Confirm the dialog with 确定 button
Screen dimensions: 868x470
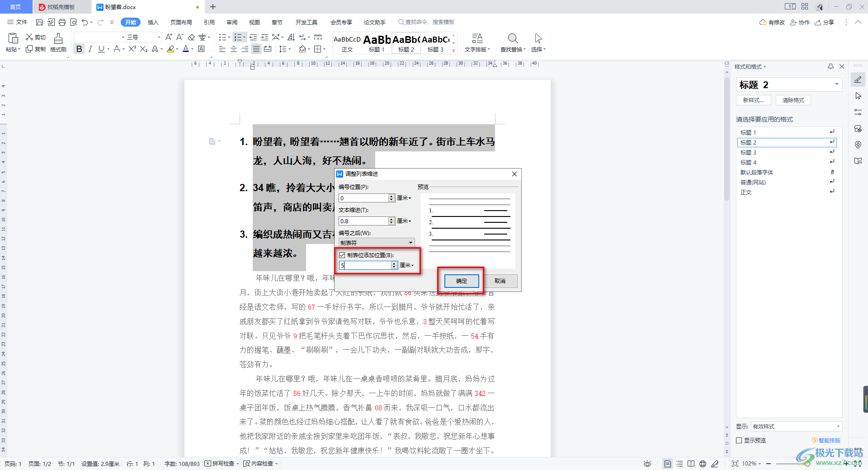tap(462, 281)
